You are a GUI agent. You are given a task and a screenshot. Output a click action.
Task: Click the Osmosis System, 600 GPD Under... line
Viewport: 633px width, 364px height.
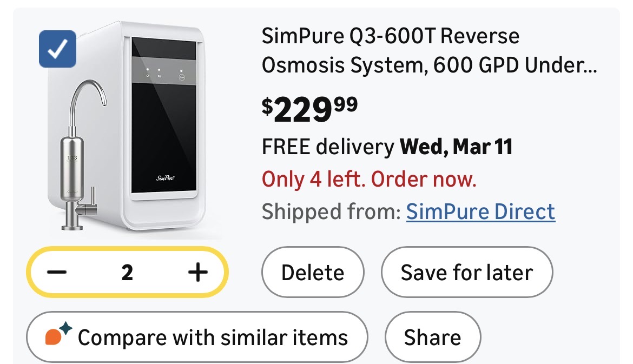coord(429,67)
